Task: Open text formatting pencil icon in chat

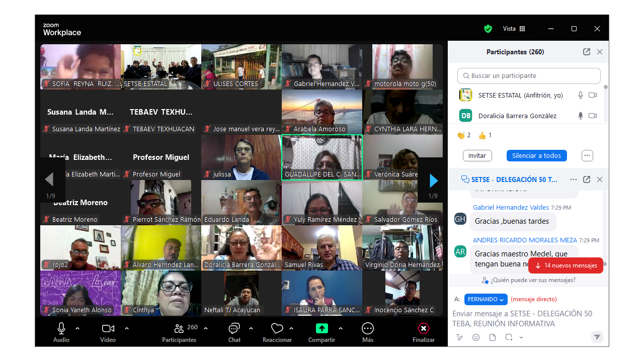Action: (459, 337)
